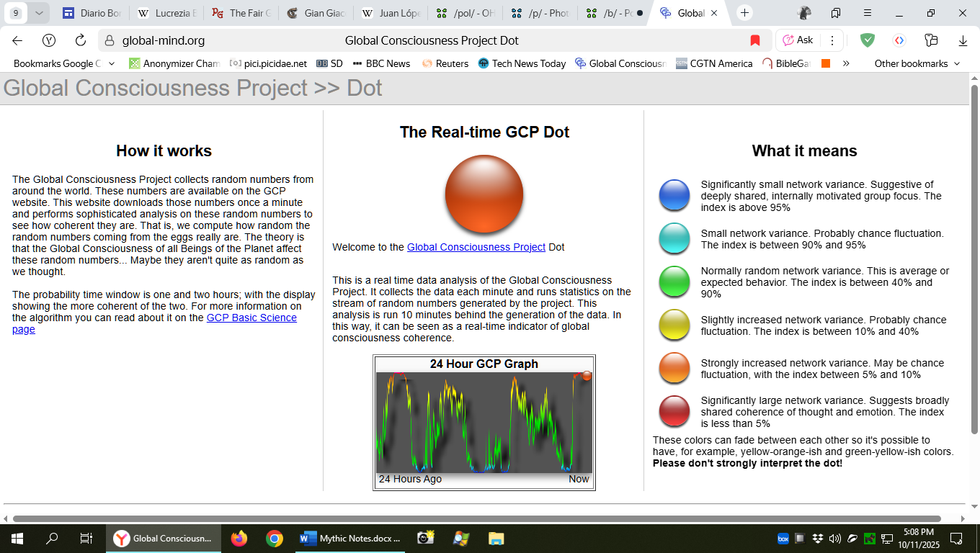
Task: Open the CGTN America bookmark
Action: [x=714, y=63]
